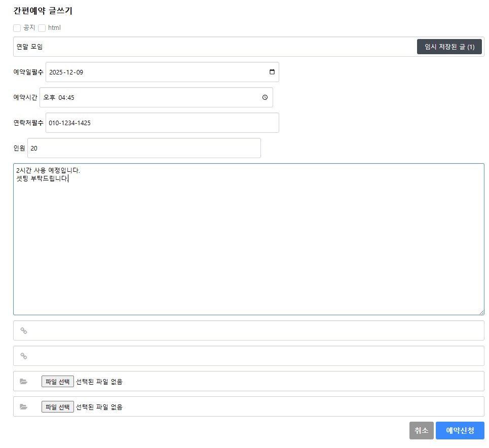This screenshot has height=448, width=489.
Task: Click the first open folder icon
Action: (23, 382)
